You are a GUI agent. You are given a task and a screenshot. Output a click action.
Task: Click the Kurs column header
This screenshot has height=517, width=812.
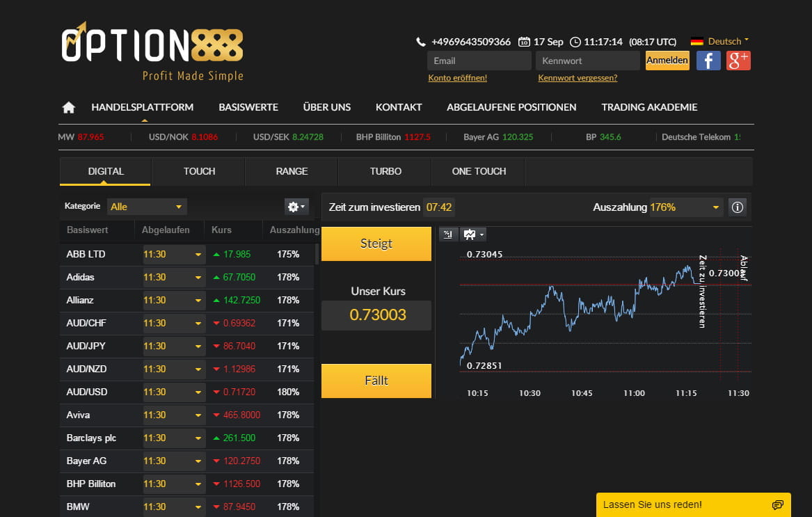click(x=222, y=230)
